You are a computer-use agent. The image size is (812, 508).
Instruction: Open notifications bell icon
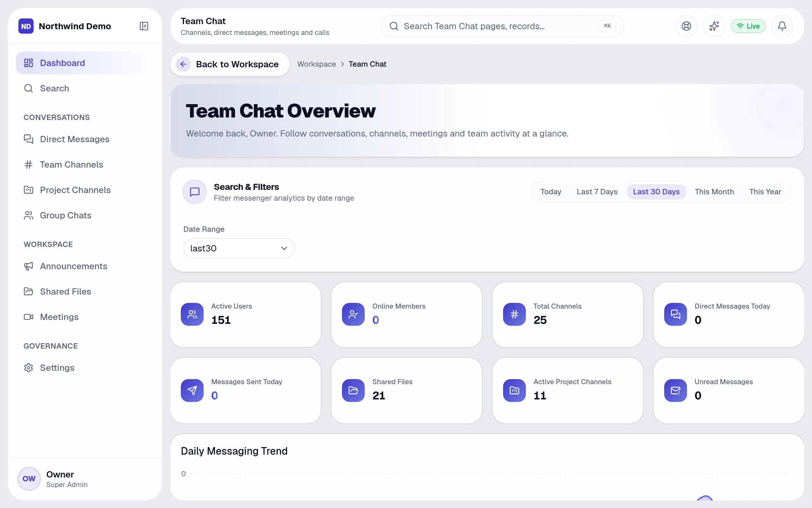tap(782, 26)
